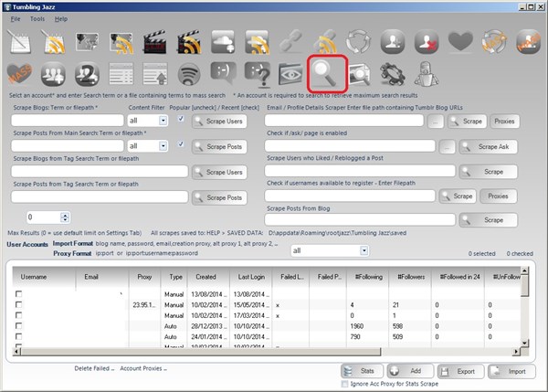
Task: Click the Import button
Action: tap(511, 371)
